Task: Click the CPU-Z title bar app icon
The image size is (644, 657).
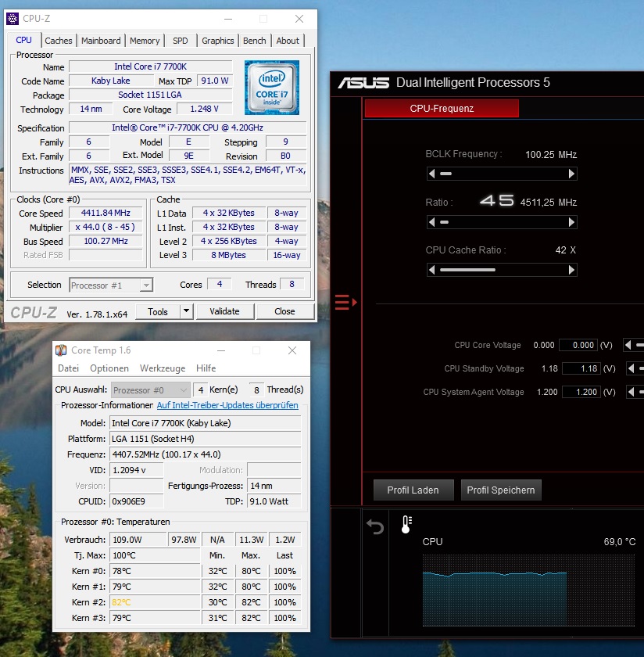Action: pyautogui.click(x=13, y=19)
